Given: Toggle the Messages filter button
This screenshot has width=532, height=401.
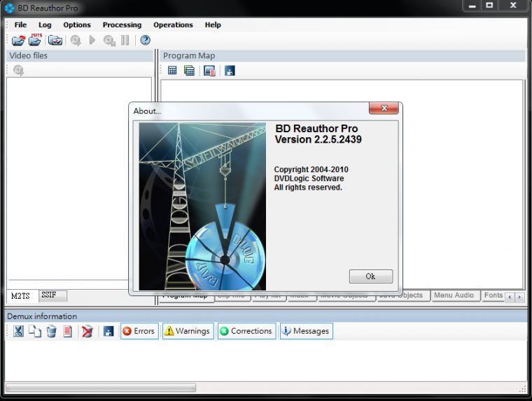Looking at the screenshot, I should pyautogui.click(x=306, y=331).
